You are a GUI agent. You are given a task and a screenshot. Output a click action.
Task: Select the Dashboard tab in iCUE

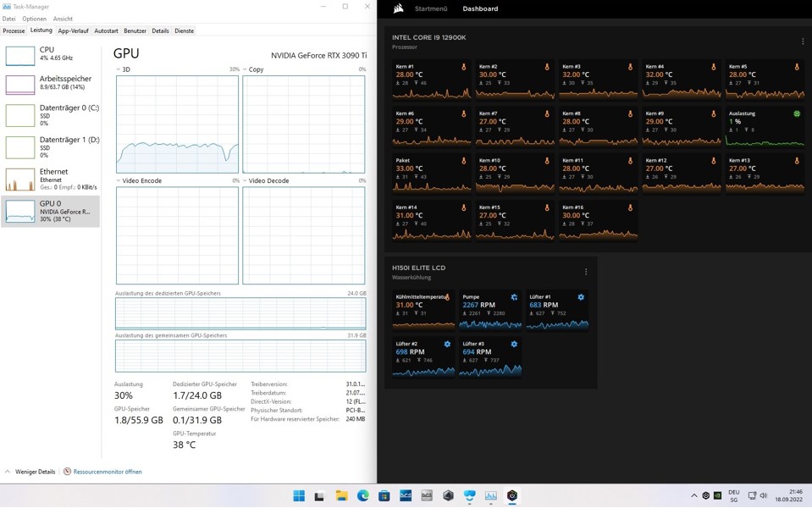pyautogui.click(x=480, y=8)
